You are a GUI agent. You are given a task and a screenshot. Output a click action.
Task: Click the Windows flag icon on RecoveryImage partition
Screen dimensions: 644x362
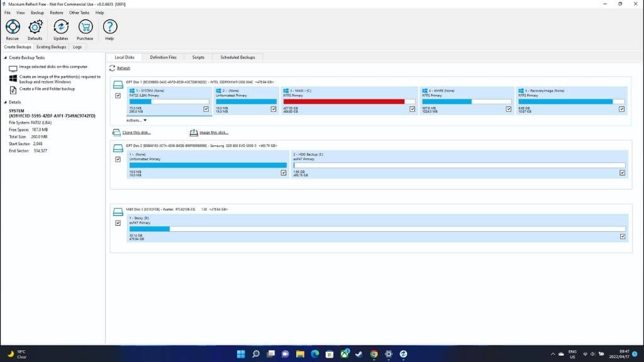[x=521, y=90]
